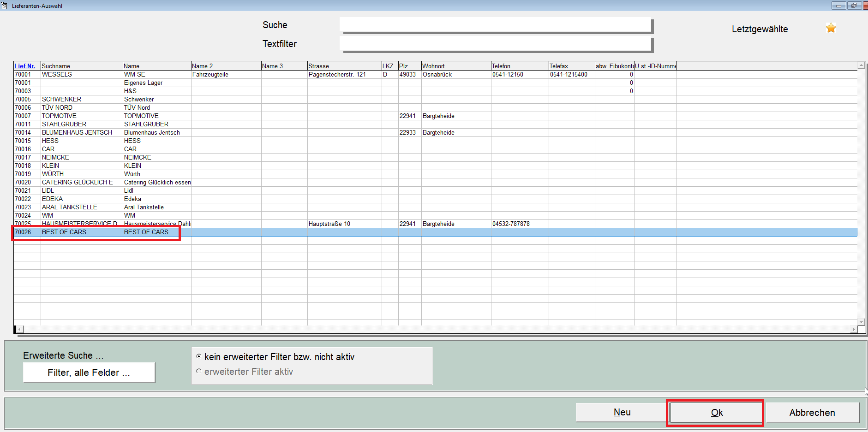Select the NEIMCKE Suchname cell
The height and width of the screenshot is (432, 868).
pyautogui.click(x=82, y=157)
